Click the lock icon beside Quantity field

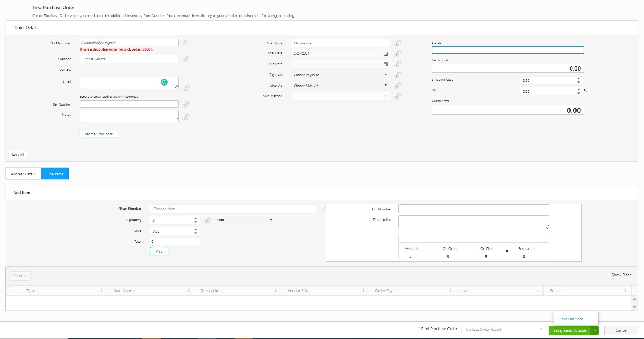click(x=207, y=220)
